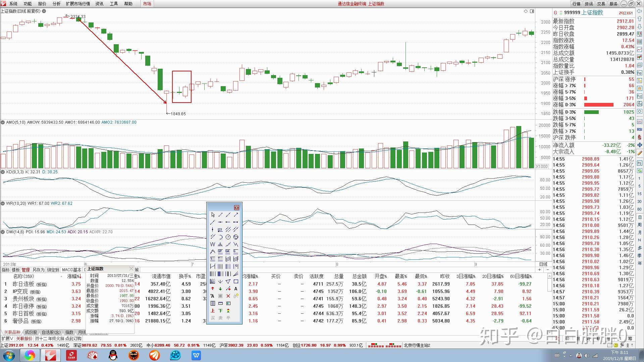Screen dimensions: 644x362
Task: Click 关联报价 button at bottom
Action: click(x=24, y=339)
